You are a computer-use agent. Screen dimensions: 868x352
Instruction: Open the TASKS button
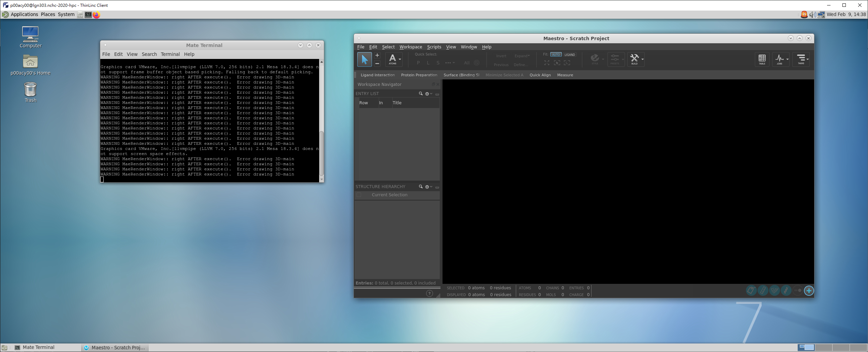801,59
